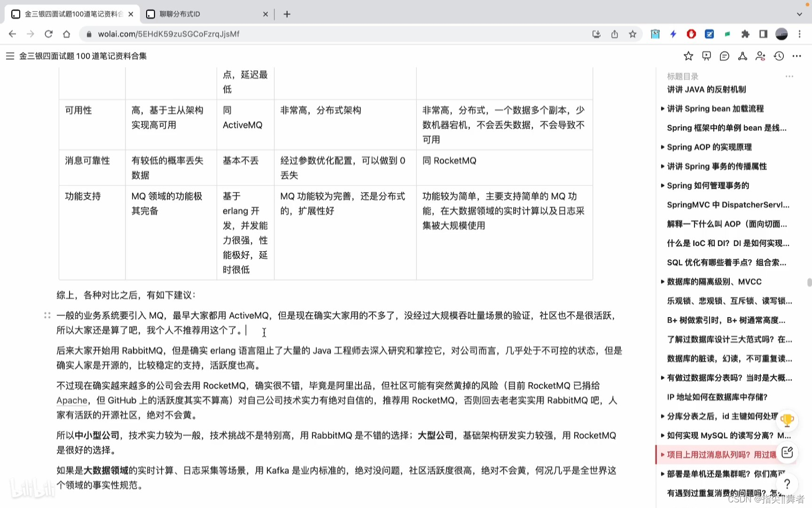Expand the Spring AOP 的实现原理 outline item
812x508 pixels.
click(x=663, y=147)
